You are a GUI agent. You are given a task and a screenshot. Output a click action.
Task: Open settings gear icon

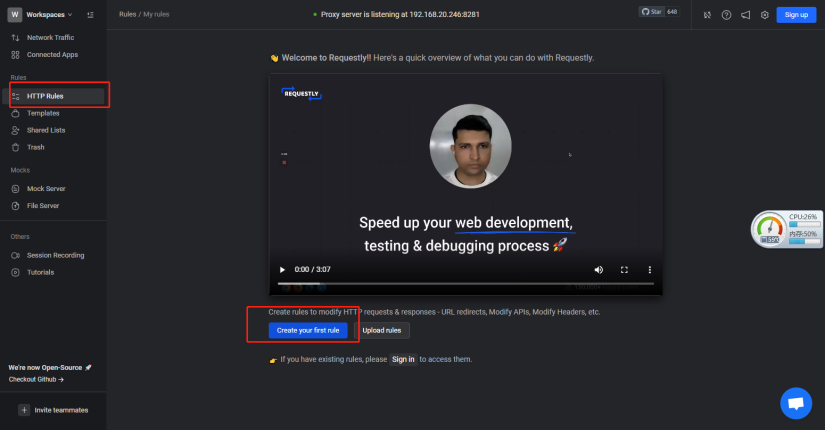pos(764,15)
